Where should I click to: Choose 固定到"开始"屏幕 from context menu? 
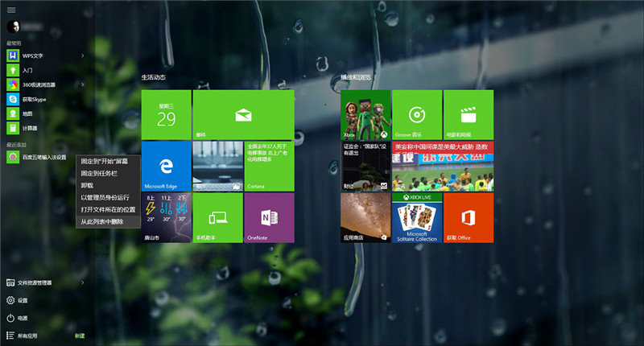(109, 161)
